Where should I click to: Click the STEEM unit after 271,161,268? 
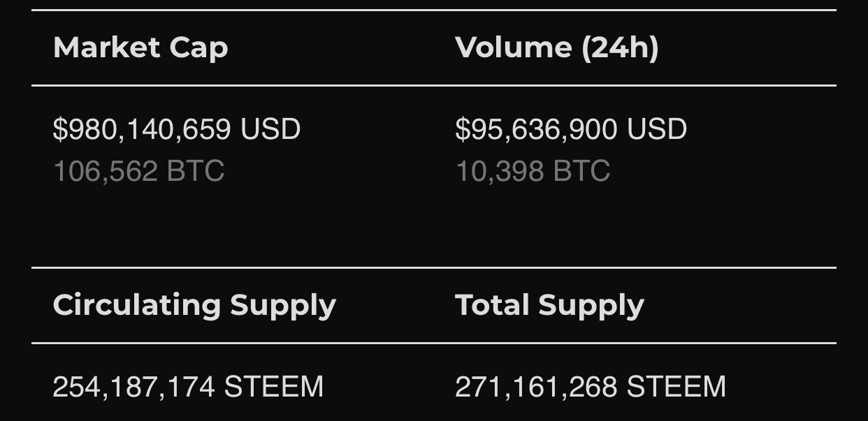pos(676,387)
